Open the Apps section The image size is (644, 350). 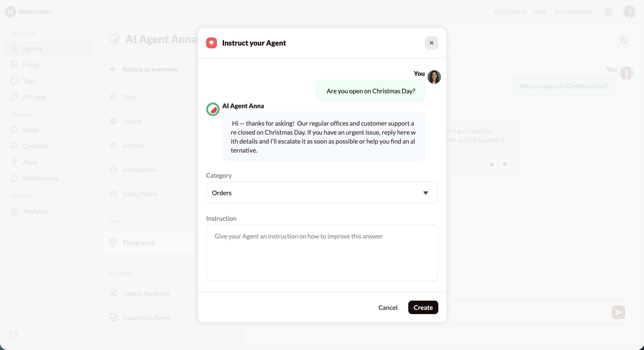[x=30, y=162]
